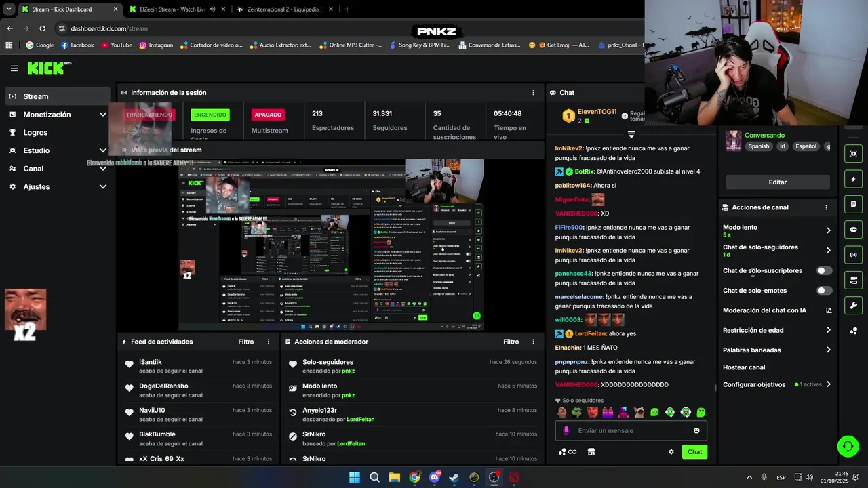The height and width of the screenshot is (488, 868).
Task: Click the Spanish tag chip
Action: 759,146
